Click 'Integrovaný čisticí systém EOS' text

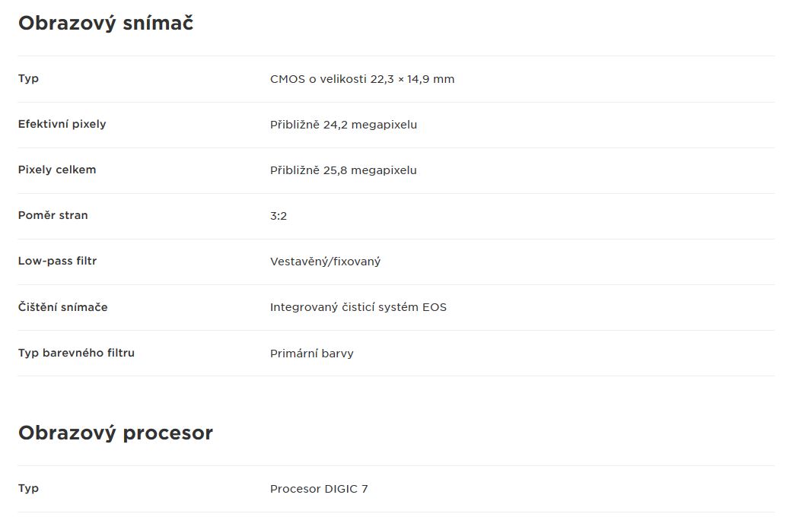[x=358, y=307]
